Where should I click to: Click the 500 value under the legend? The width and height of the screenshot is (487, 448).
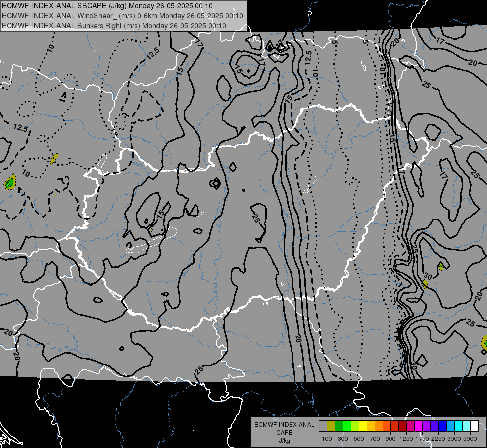point(359,439)
